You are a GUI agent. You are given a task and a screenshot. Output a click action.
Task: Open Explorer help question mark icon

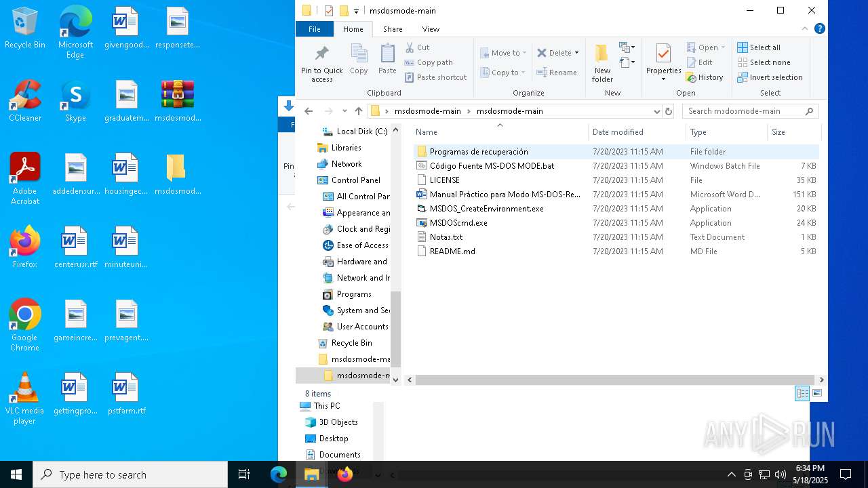point(819,28)
